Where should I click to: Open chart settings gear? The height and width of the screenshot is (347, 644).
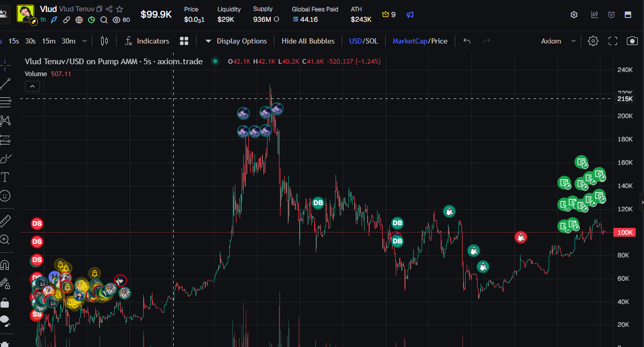(x=593, y=41)
